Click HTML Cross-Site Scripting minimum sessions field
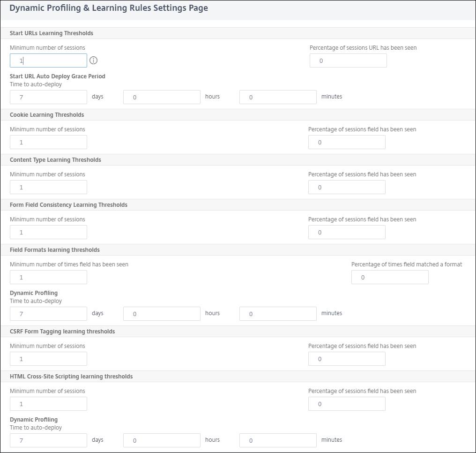This screenshot has height=453, width=476. (x=48, y=404)
